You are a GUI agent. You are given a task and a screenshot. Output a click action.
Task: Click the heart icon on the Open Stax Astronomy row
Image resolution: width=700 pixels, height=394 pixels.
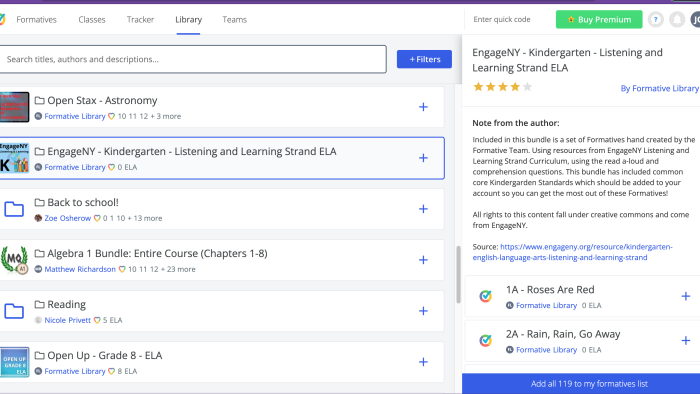pos(112,116)
